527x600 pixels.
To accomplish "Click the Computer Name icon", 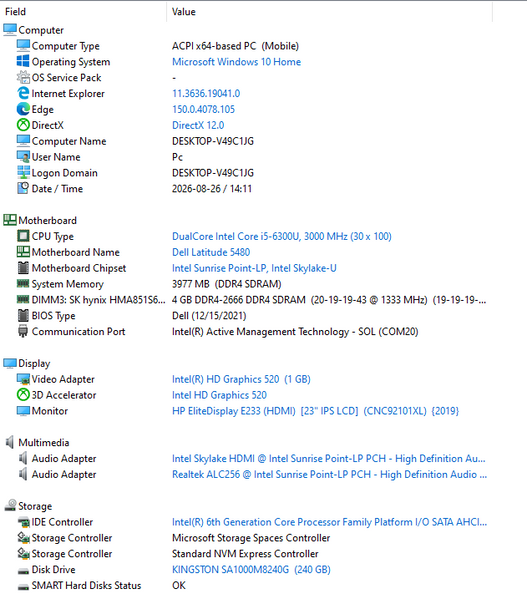I will coord(23,141).
